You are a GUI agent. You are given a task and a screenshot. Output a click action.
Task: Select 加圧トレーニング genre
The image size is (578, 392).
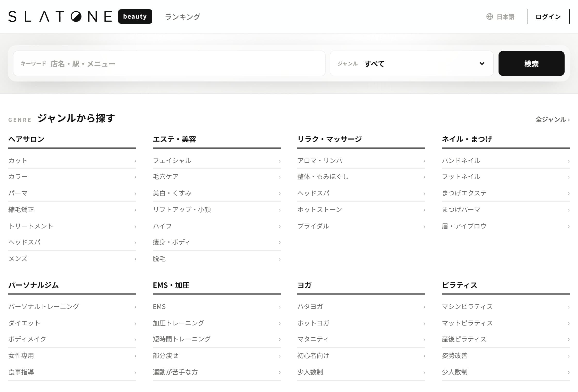point(217,323)
